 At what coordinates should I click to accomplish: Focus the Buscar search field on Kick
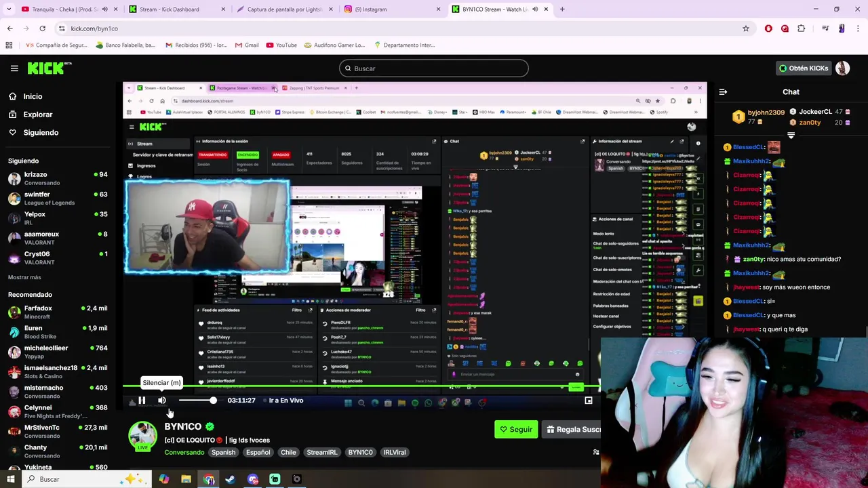point(434,68)
